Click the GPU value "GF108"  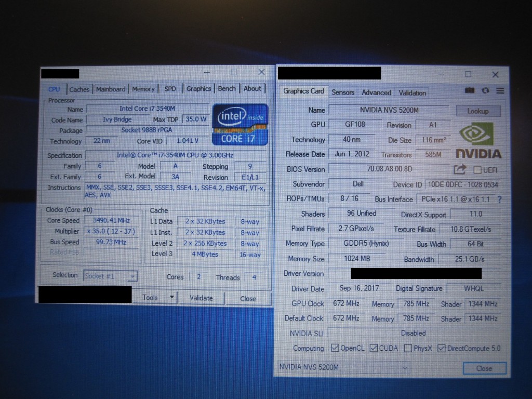(355, 124)
